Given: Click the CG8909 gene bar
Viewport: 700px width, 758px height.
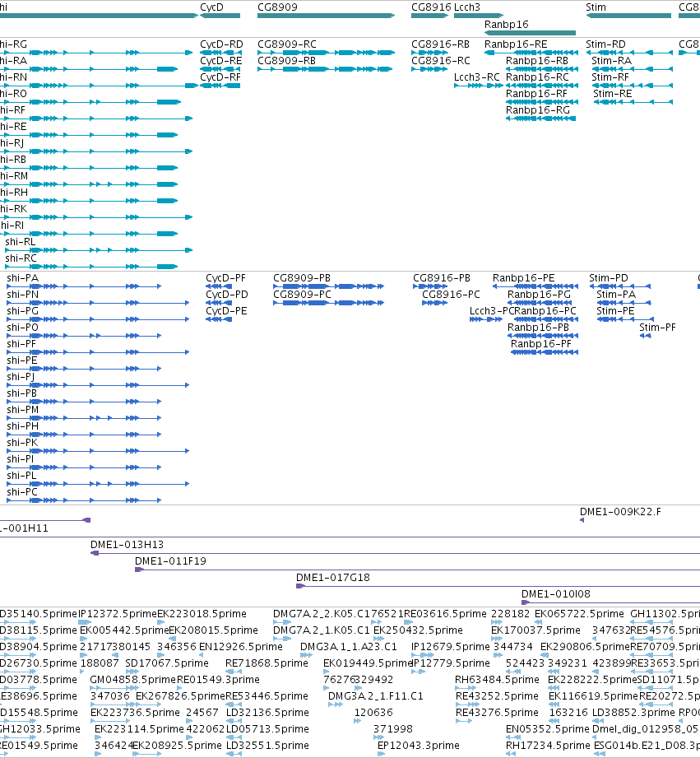Looking at the screenshot, I should pyautogui.click(x=326, y=16).
